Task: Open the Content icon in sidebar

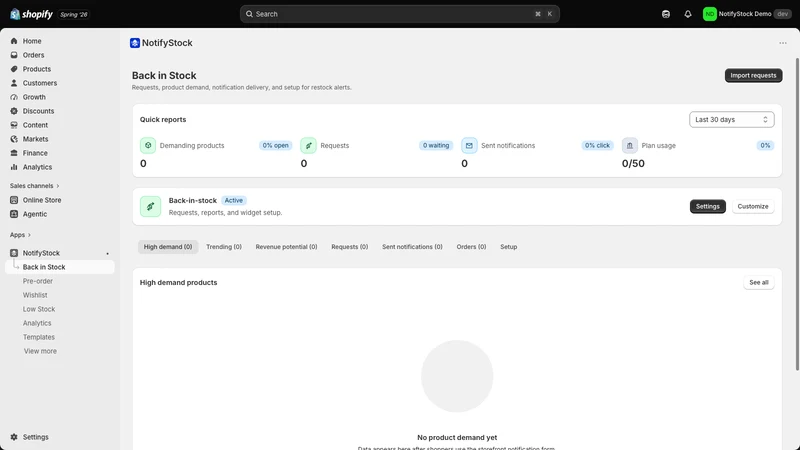Action: pyautogui.click(x=14, y=125)
